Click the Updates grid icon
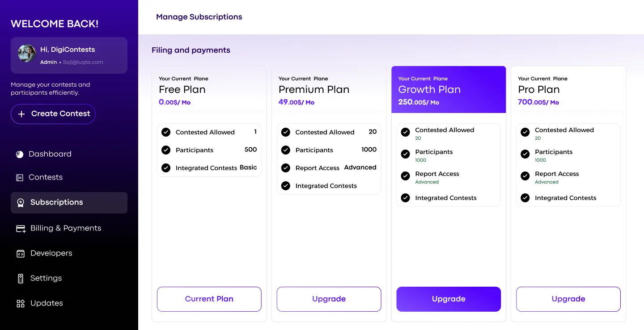Viewport: 644px width, 330px height. click(21, 304)
